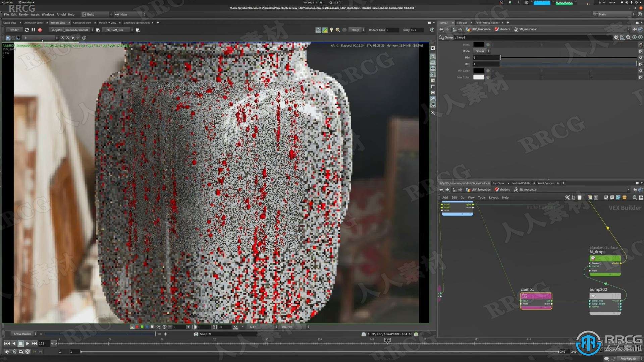Screen dimensions: 644x362
Task: Search parameters with the magnifier icon
Action: [x=628, y=38]
